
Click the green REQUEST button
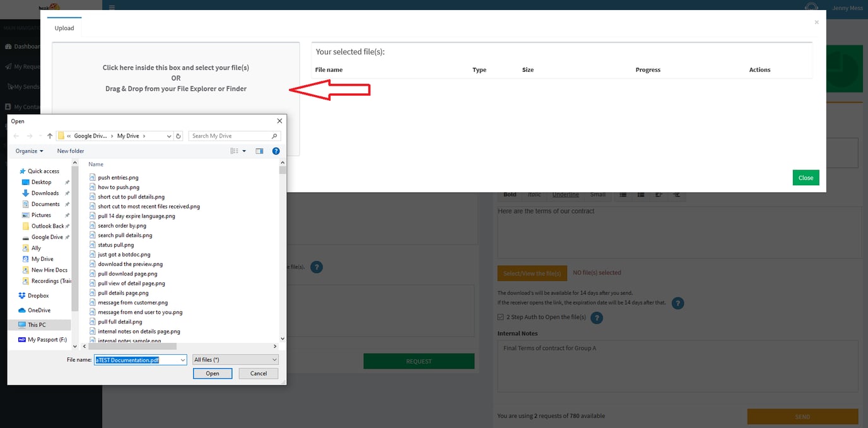(x=419, y=361)
